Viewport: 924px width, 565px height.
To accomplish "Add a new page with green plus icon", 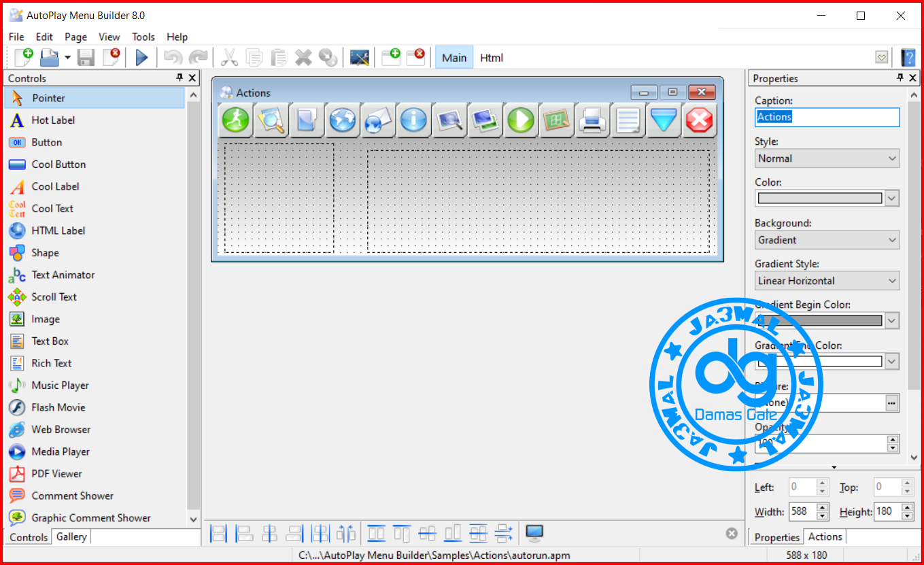I will [391, 57].
